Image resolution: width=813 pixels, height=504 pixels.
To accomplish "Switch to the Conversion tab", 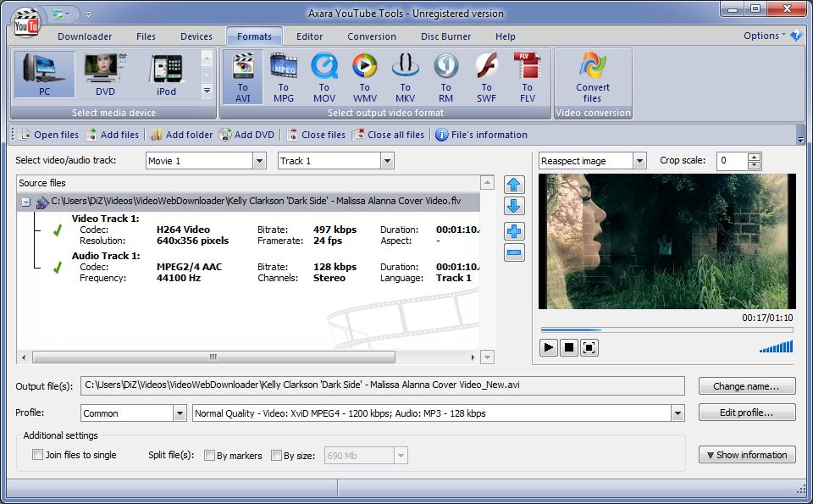I will [x=372, y=36].
